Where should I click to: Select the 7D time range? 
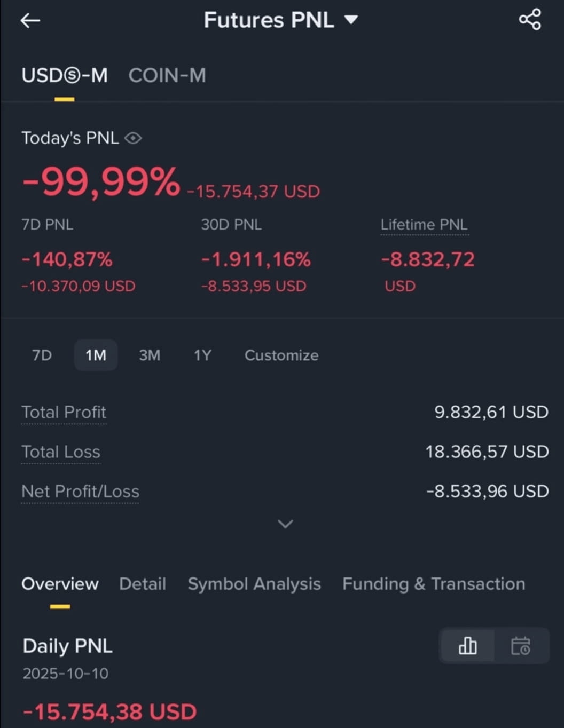42,355
